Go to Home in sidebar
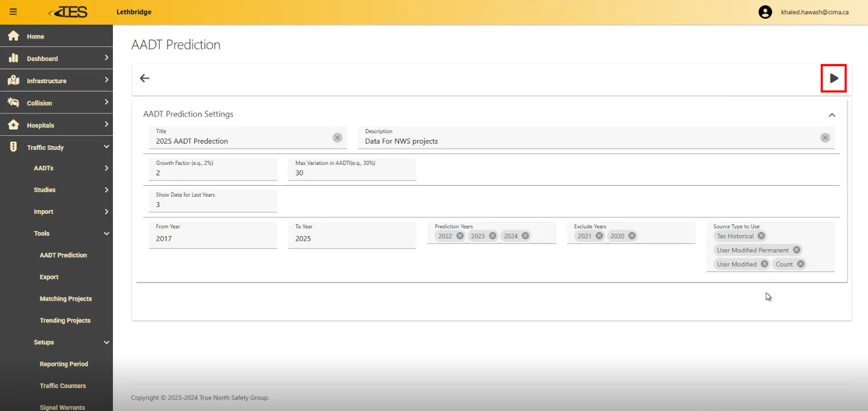This screenshot has width=868, height=411. point(35,36)
